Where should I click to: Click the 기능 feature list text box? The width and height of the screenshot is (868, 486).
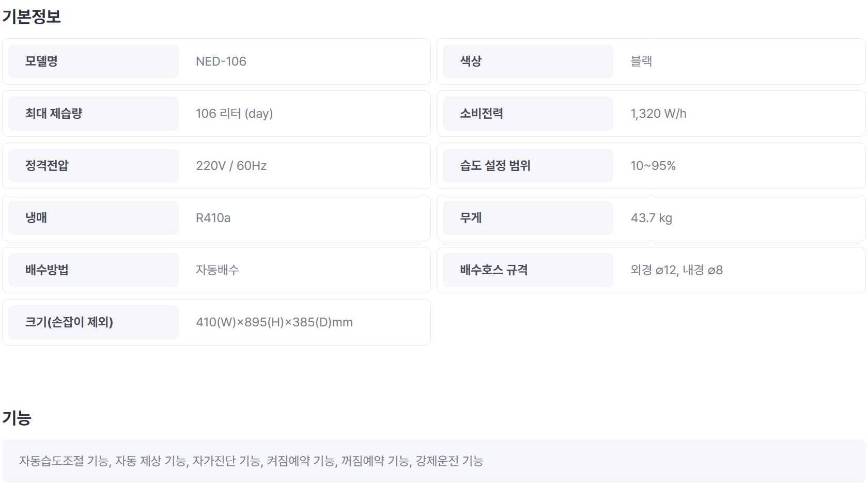pos(433,461)
